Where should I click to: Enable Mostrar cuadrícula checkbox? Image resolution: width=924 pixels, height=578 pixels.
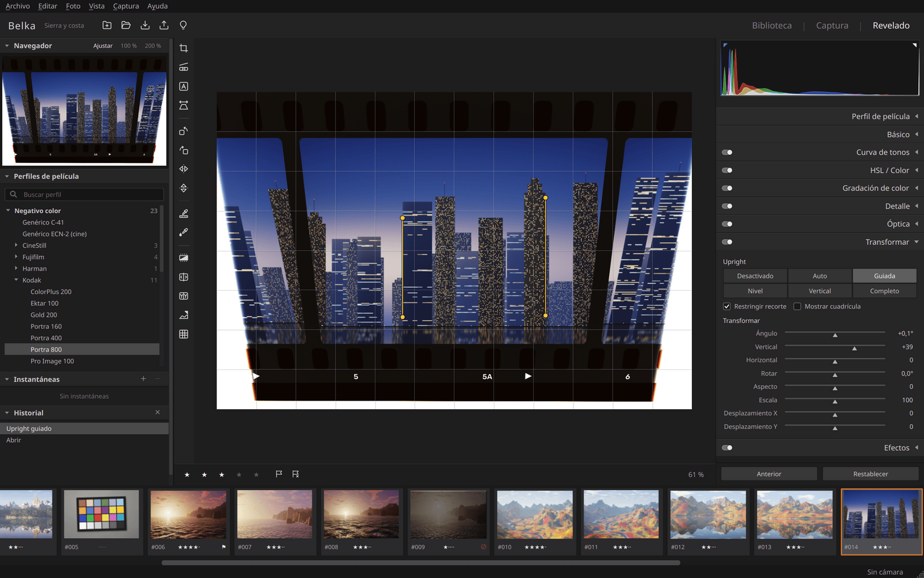797,306
